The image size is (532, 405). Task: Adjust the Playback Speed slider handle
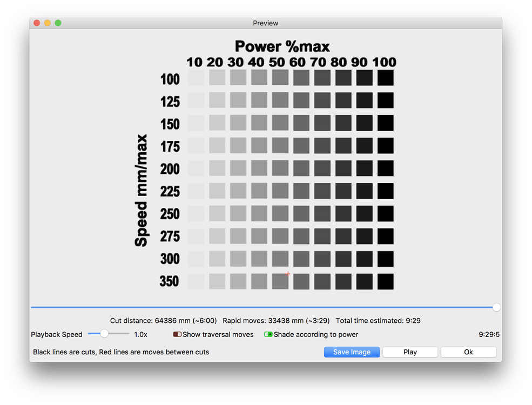104,334
